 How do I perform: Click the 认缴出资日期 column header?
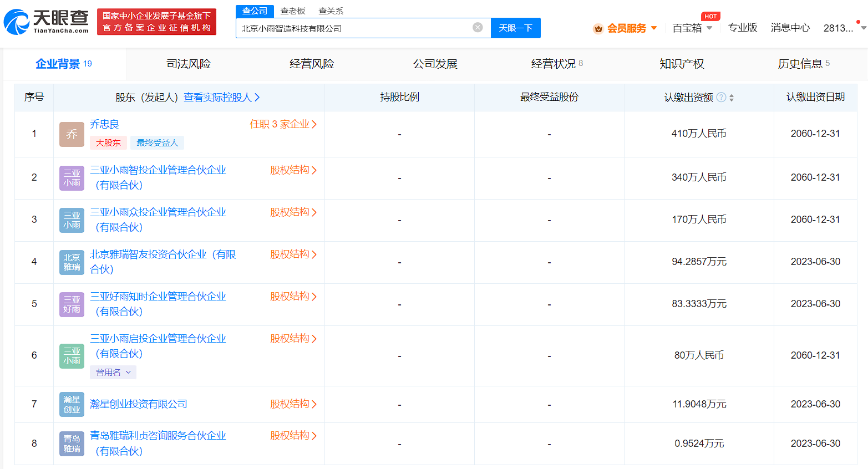pyautogui.click(x=815, y=97)
